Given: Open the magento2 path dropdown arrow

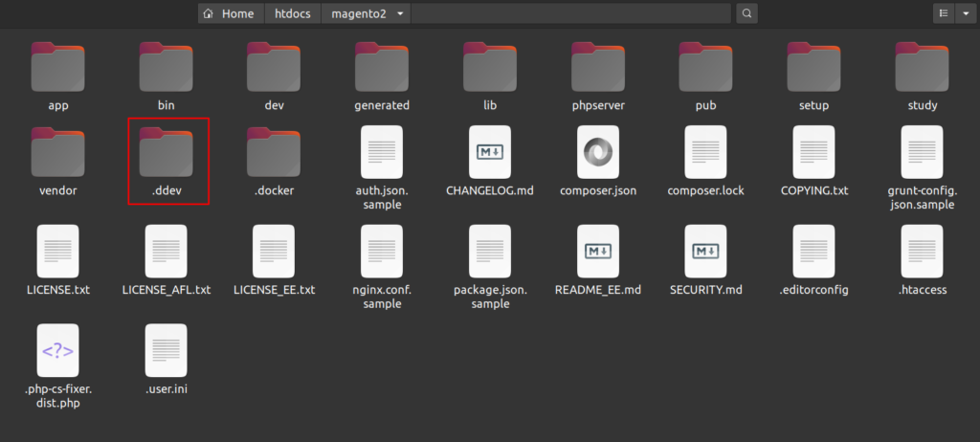Looking at the screenshot, I should tap(400, 13).
